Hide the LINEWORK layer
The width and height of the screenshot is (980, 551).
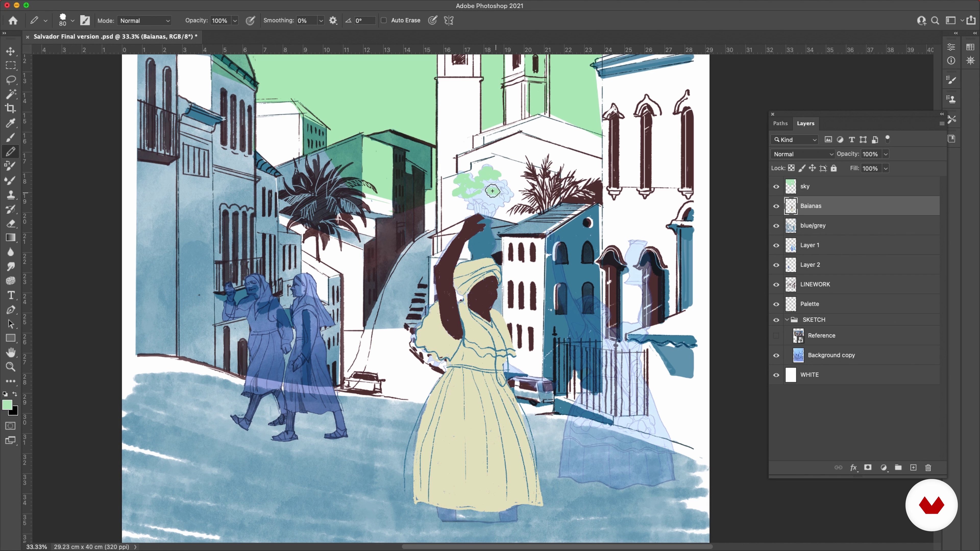pos(776,284)
